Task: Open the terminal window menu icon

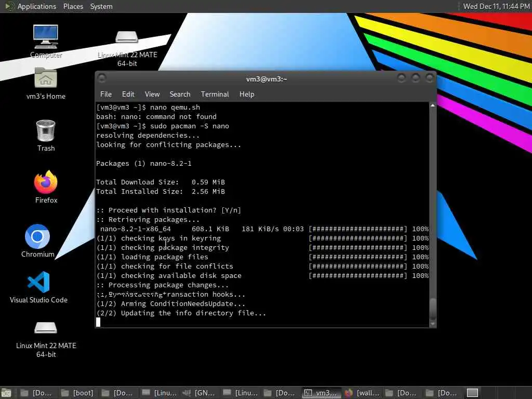Action: click(102, 79)
